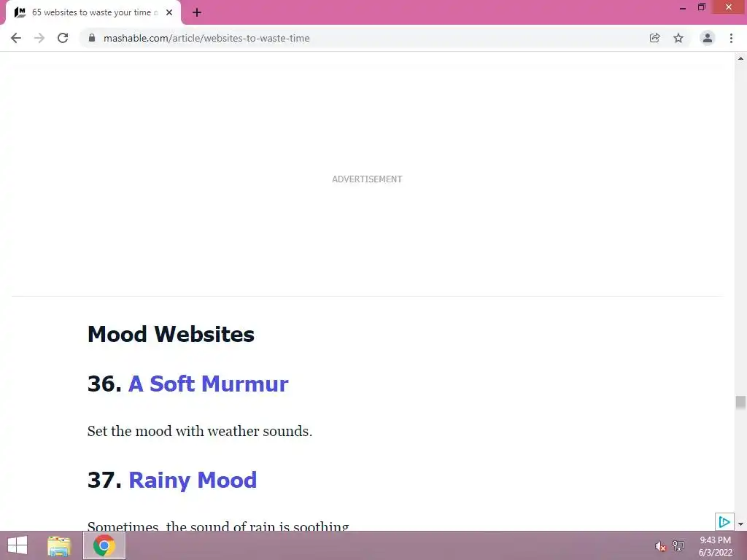Click the 'ADVERTISEMENT' label
The image size is (747, 560).
[367, 179]
